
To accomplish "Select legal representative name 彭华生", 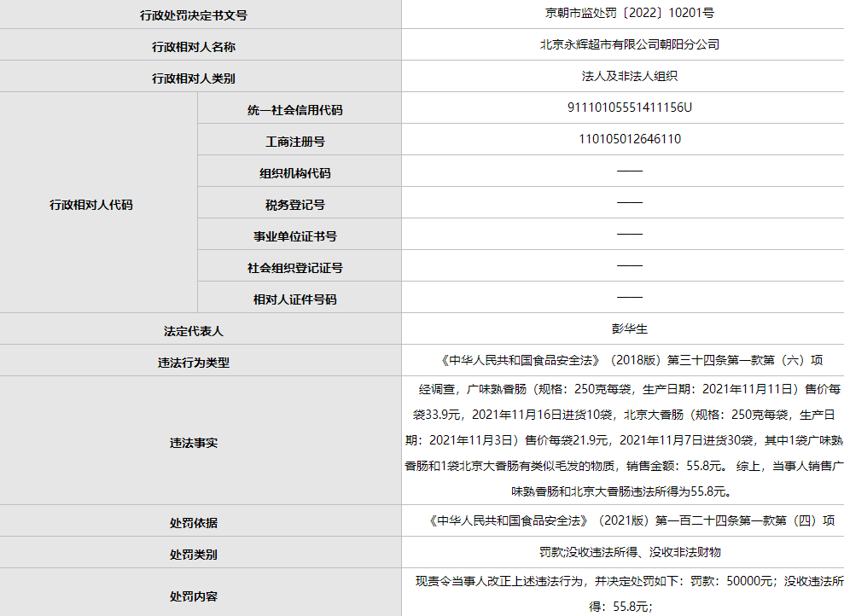I will [630, 328].
